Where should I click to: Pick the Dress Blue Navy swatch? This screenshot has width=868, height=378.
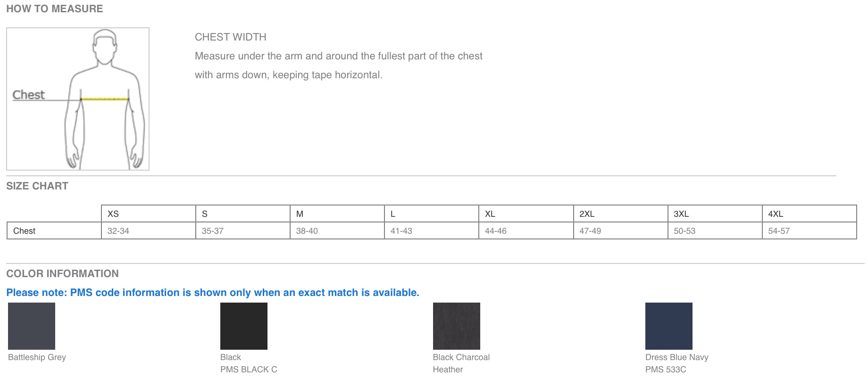668,326
